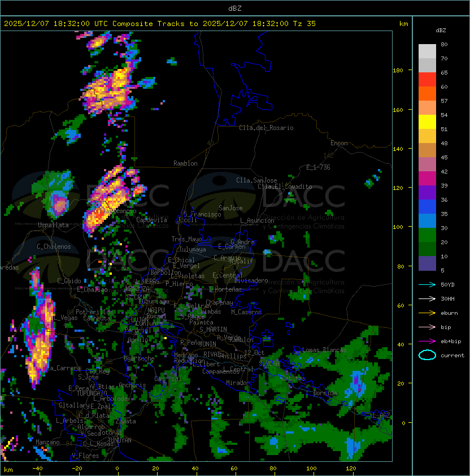The width and height of the screenshot is (470, 476).
Task: Click the Tulumaya label on map
Action: pos(193,249)
